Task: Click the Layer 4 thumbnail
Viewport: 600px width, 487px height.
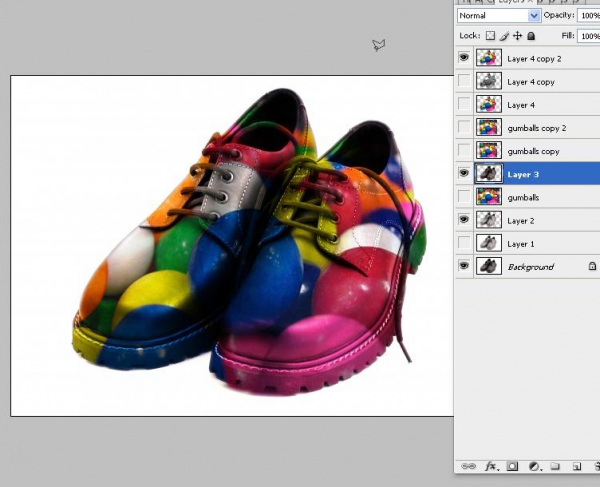Action: [x=489, y=104]
